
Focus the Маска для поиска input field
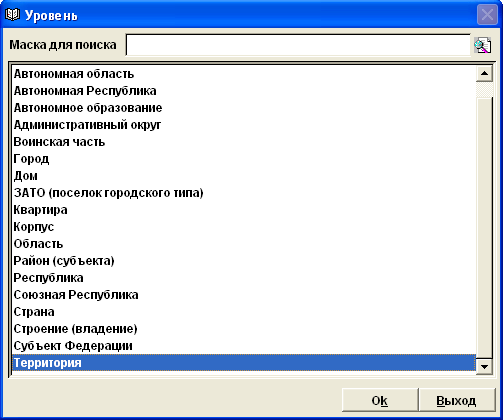pos(298,45)
